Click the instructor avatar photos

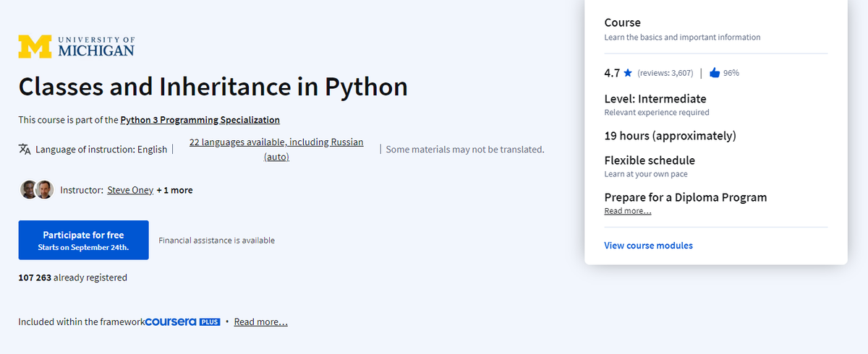coord(38,190)
